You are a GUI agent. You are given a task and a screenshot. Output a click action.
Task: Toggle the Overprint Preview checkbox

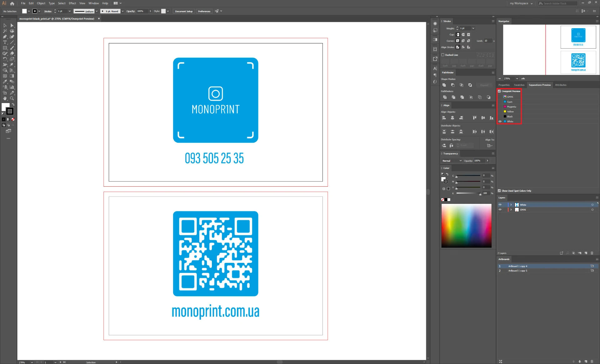pyautogui.click(x=499, y=91)
